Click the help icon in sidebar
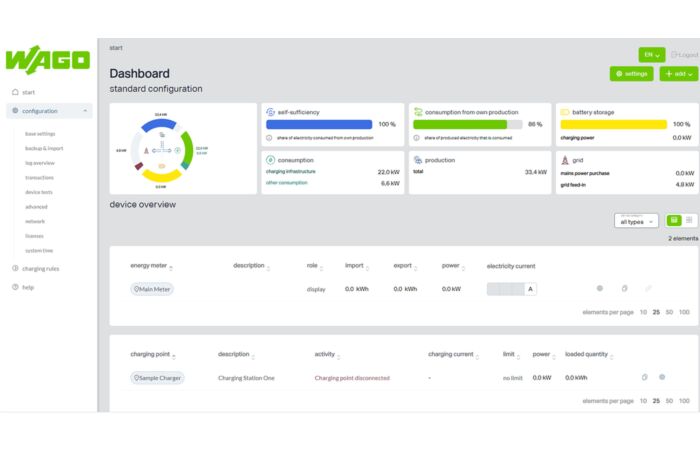The width and height of the screenshot is (700, 450). (15, 287)
